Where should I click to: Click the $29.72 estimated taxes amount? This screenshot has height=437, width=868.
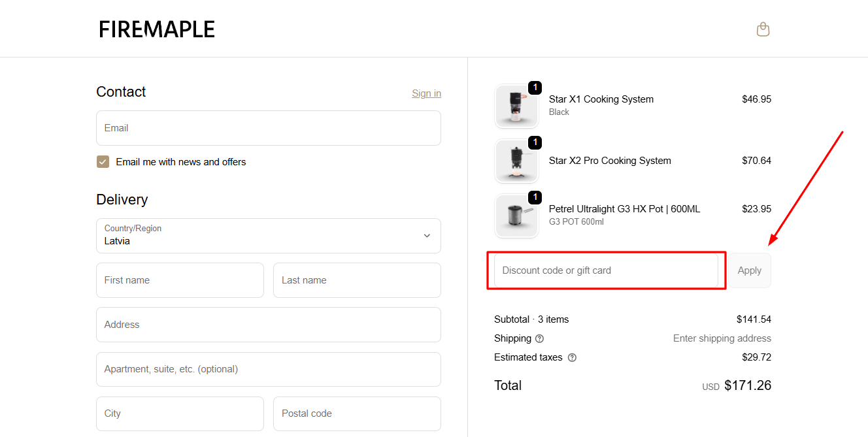click(756, 357)
